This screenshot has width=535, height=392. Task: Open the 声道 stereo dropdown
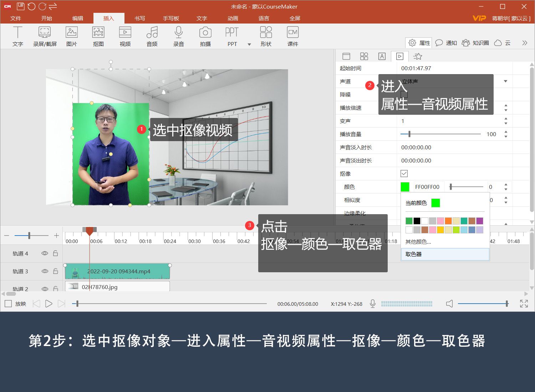click(505, 81)
